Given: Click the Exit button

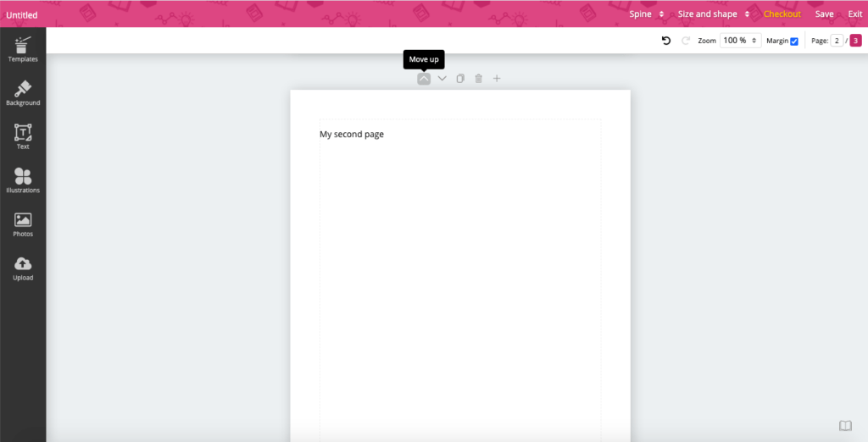Looking at the screenshot, I should coord(854,14).
